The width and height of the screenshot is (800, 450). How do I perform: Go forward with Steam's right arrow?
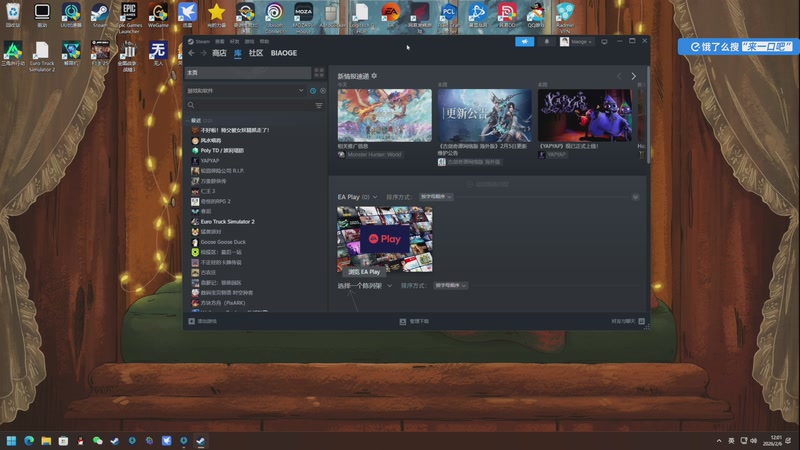tap(203, 53)
